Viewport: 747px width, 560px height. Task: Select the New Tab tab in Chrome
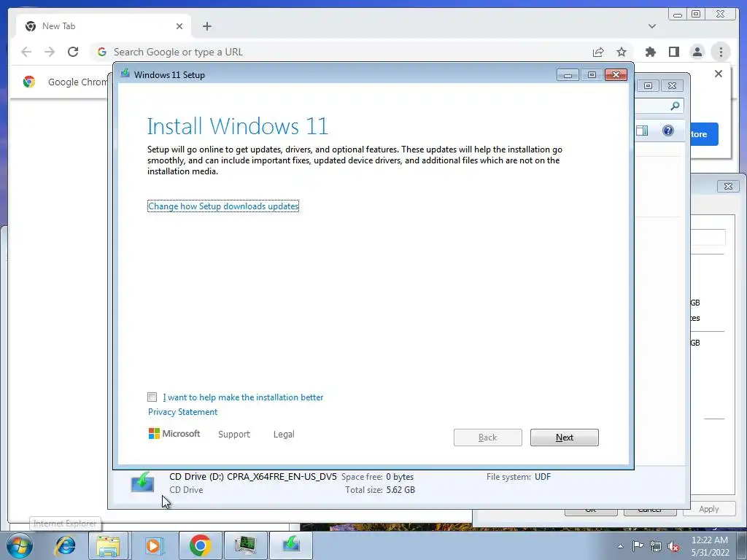(104, 26)
